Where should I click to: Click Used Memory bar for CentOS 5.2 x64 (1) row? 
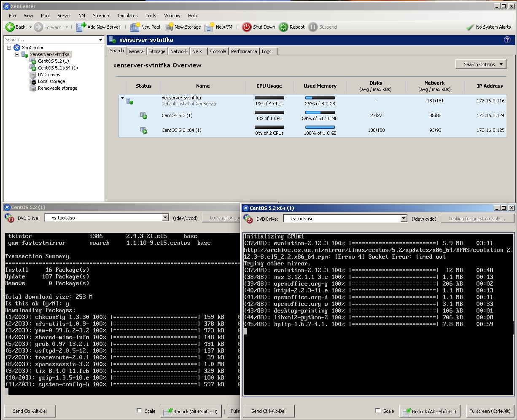tap(320, 127)
